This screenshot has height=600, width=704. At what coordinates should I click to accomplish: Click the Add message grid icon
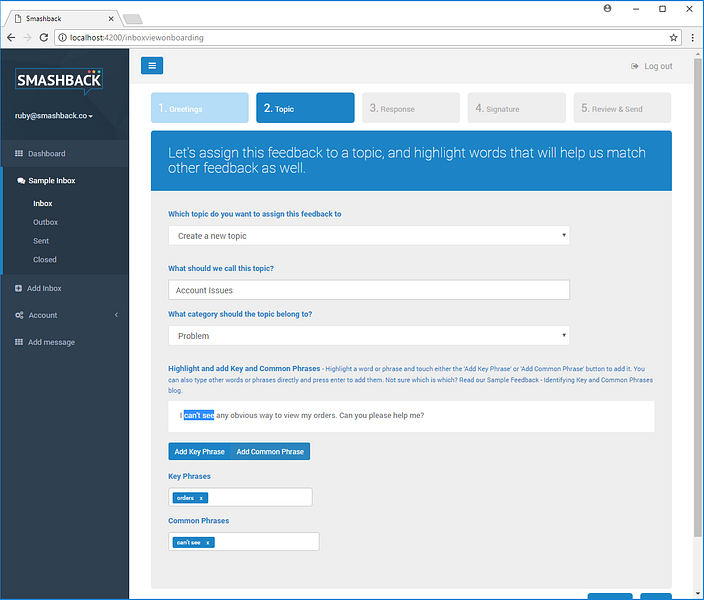tap(19, 342)
